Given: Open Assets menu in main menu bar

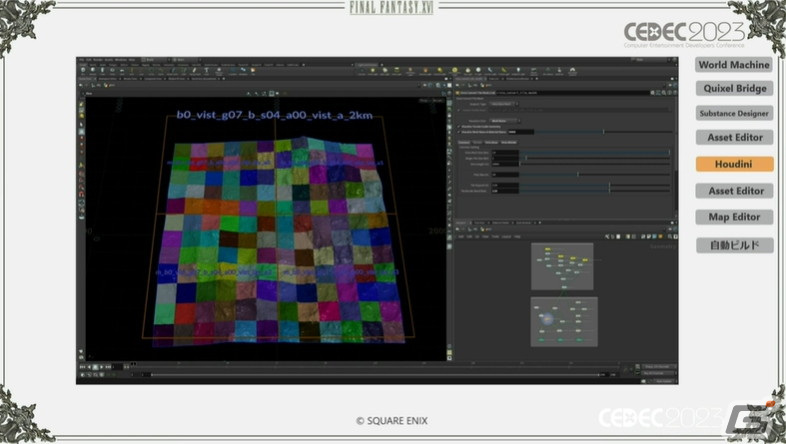Looking at the screenshot, I should [109, 60].
